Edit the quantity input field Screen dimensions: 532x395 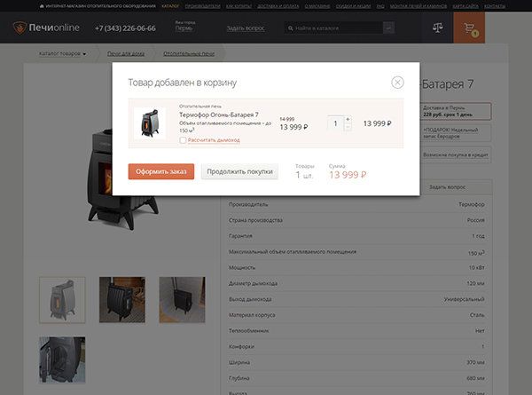pos(335,123)
